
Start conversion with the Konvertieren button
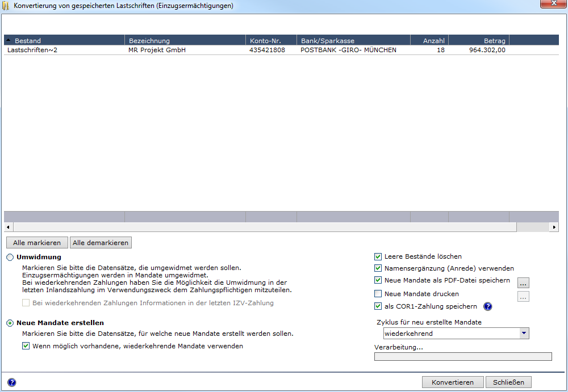[x=453, y=382]
